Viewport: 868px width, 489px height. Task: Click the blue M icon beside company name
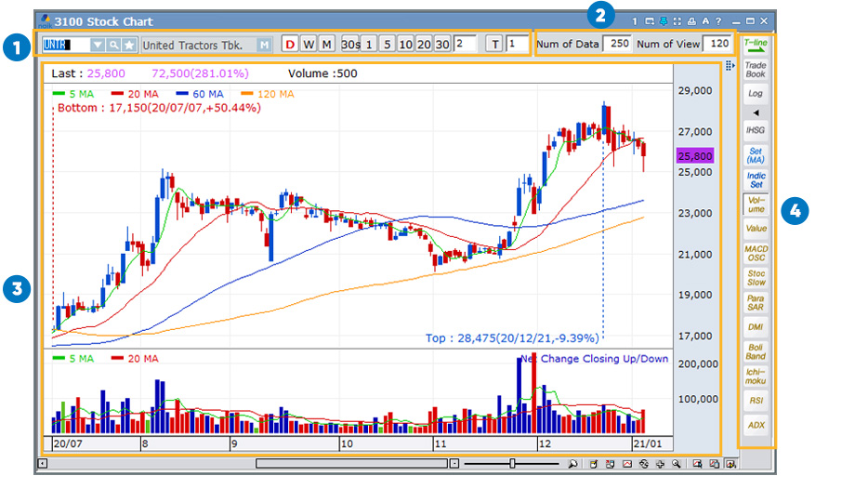coord(265,45)
